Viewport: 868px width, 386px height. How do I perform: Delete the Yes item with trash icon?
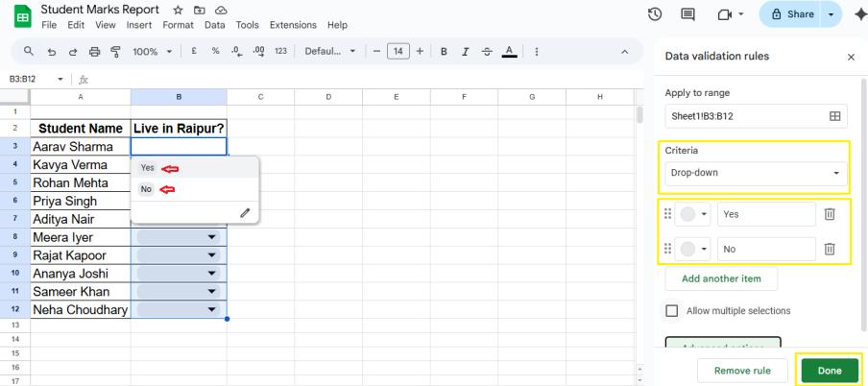pyautogui.click(x=830, y=214)
